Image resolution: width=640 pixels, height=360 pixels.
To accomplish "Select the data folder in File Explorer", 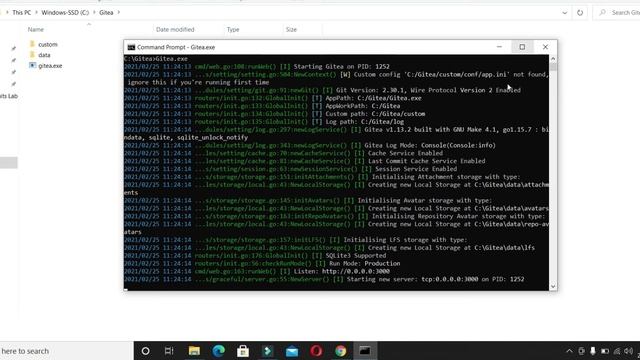I will (x=44, y=55).
